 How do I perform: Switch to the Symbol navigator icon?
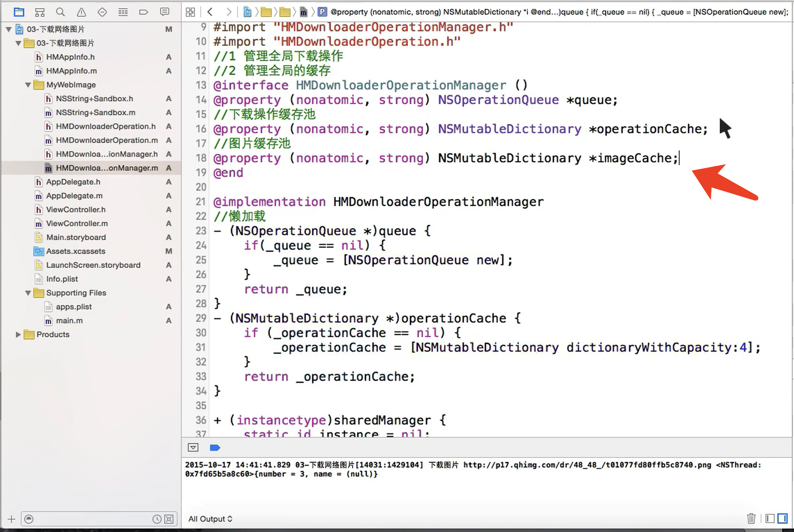tap(40, 12)
